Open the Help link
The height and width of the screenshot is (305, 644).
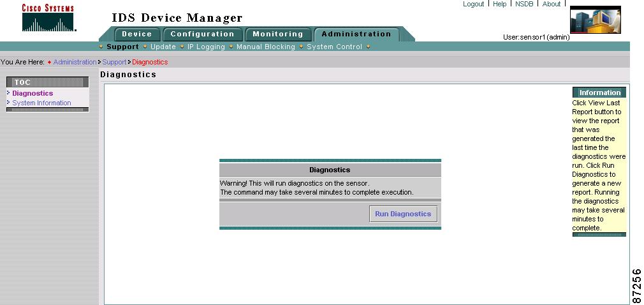click(499, 4)
